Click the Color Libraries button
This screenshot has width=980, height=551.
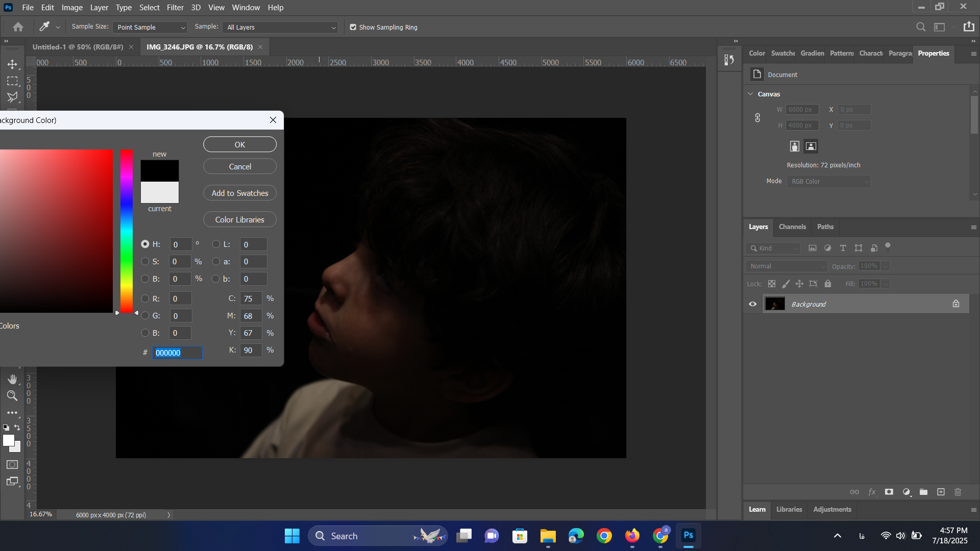pyautogui.click(x=240, y=220)
